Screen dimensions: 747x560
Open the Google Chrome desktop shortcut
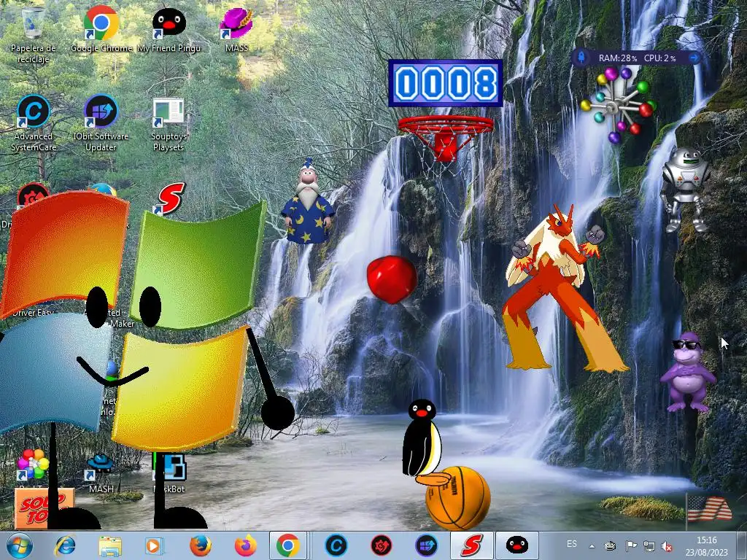tap(101, 28)
